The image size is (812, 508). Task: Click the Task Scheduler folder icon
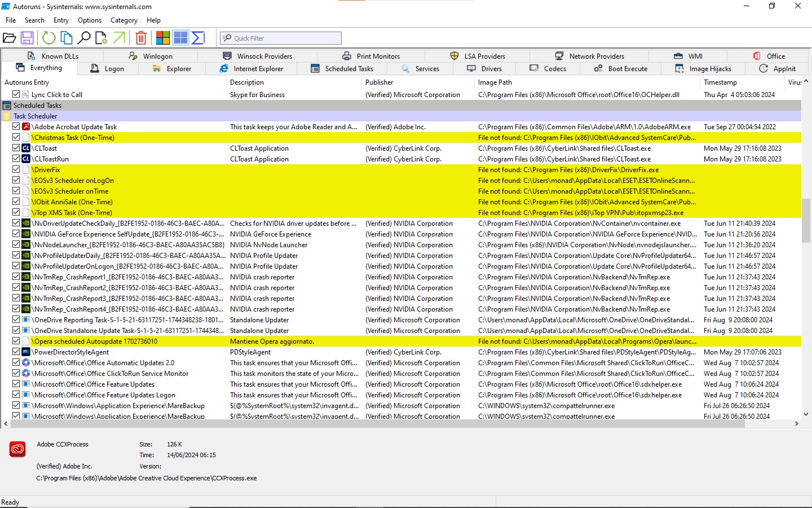click(7, 116)
